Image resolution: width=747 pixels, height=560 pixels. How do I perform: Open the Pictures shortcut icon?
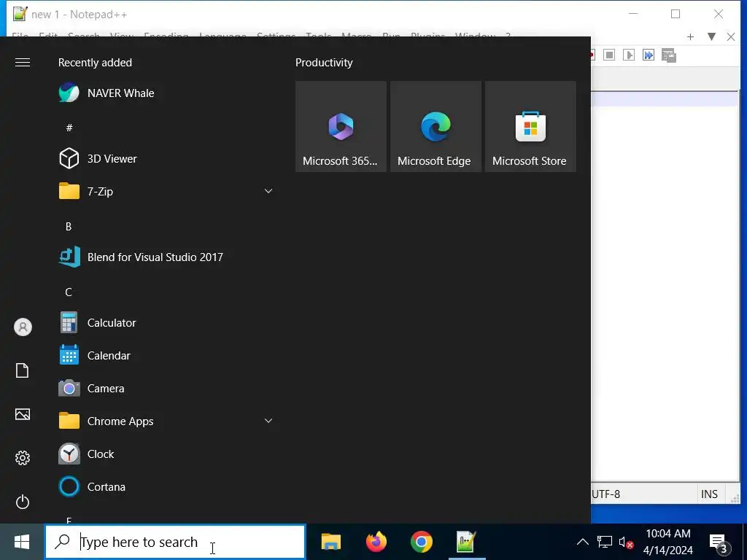(23, 414)
